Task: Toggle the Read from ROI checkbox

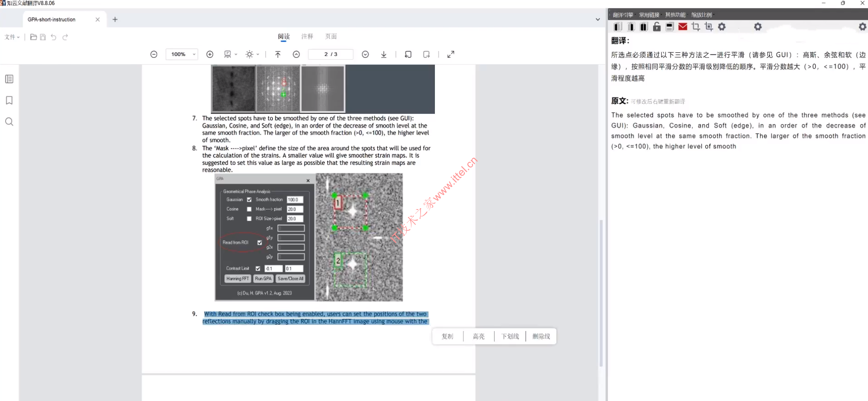Action: point(260,242)
